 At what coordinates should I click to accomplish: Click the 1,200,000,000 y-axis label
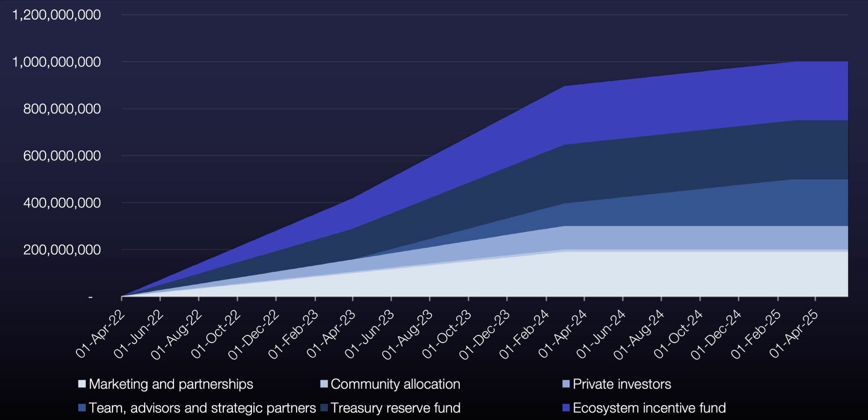[56, 15]
